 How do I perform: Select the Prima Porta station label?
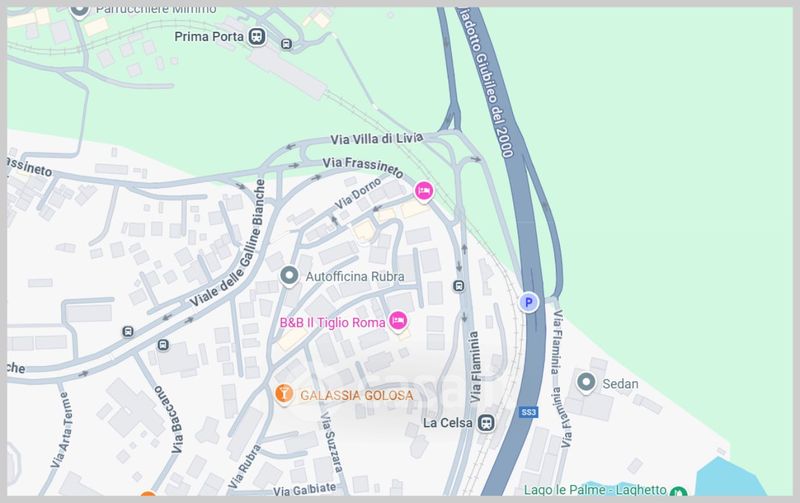point(209,37)
